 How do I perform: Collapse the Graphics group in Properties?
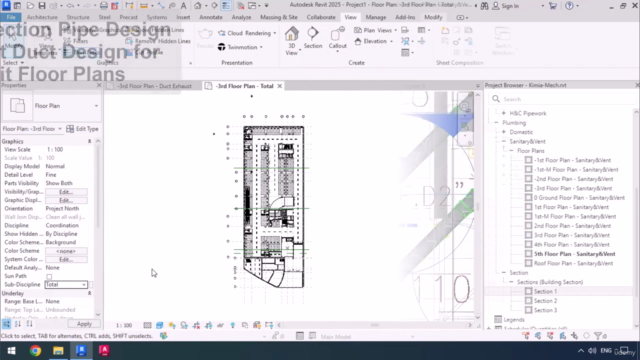point(89,141)
